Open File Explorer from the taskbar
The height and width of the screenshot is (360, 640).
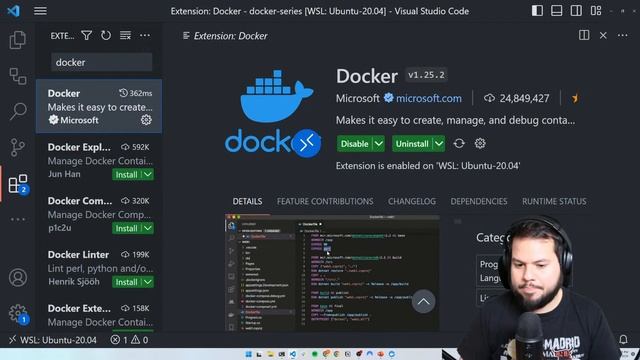tap(270, 354)
